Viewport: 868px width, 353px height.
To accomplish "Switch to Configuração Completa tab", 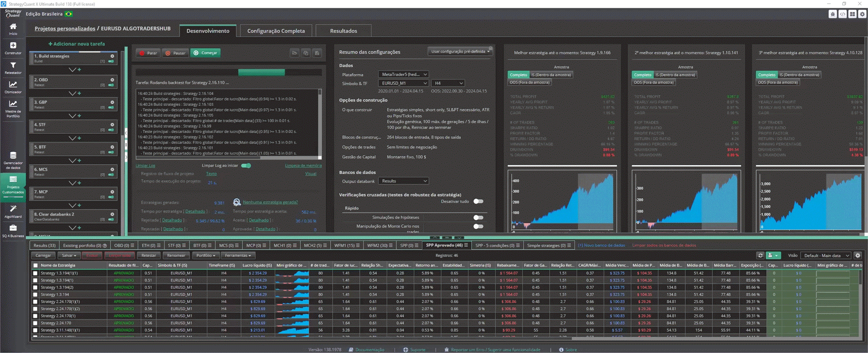I will (276, 31).
